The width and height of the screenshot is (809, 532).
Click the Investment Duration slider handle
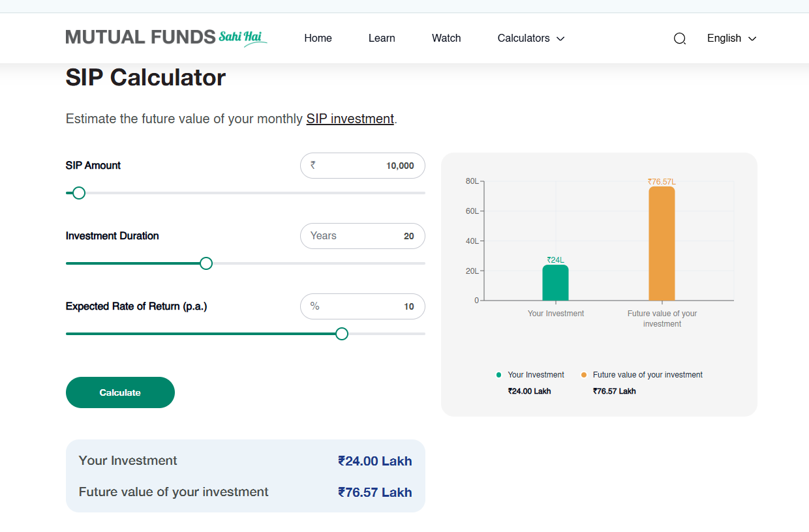click(206, 263)
